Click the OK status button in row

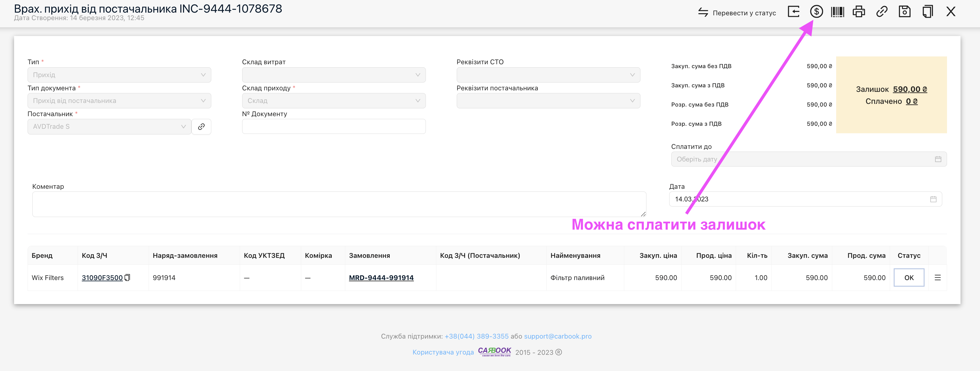point(908,278)
